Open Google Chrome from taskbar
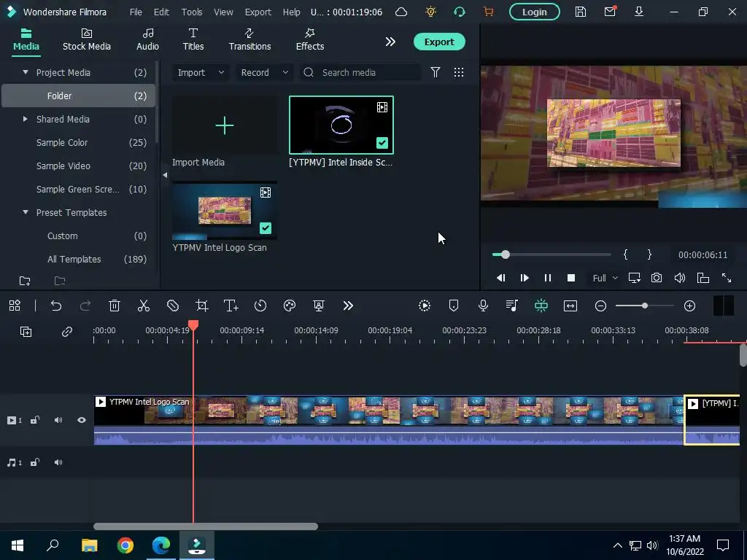The image size is (747, 560). coord(125,545)
